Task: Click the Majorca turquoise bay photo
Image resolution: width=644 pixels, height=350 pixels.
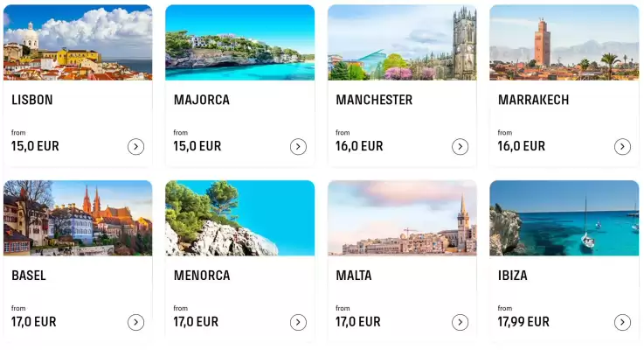Action: point(239,42)
